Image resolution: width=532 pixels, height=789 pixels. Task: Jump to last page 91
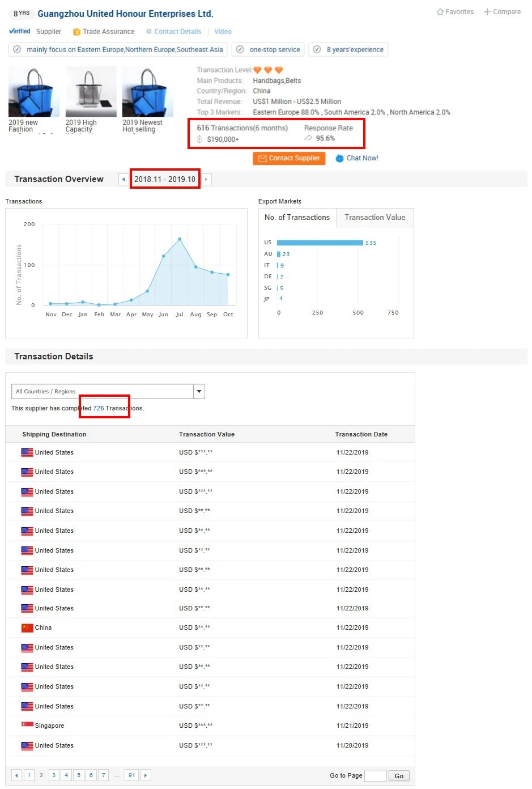pyautogui.click(x=131, y=775)
